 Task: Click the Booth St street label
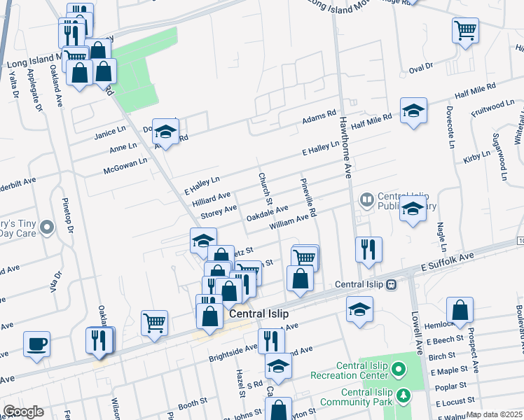coord(193,404)
